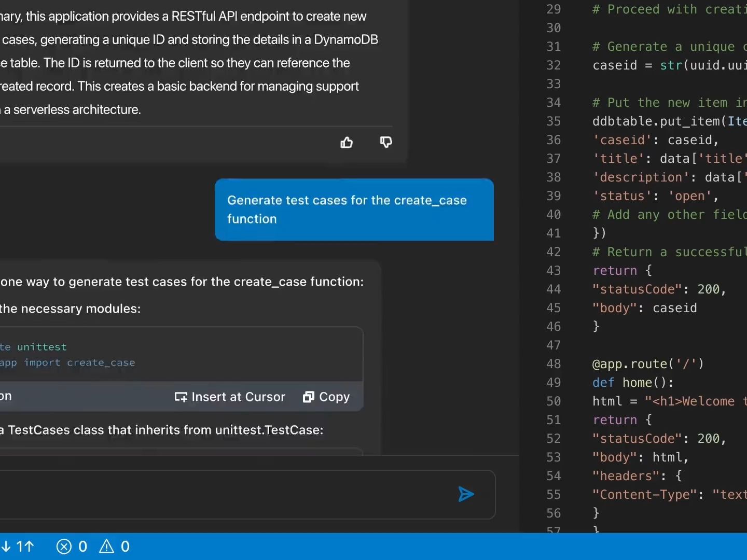Click the '@app.route('/')' code line
The width and height of the screenshot is (747, 560).
click(x=648, y=364)
